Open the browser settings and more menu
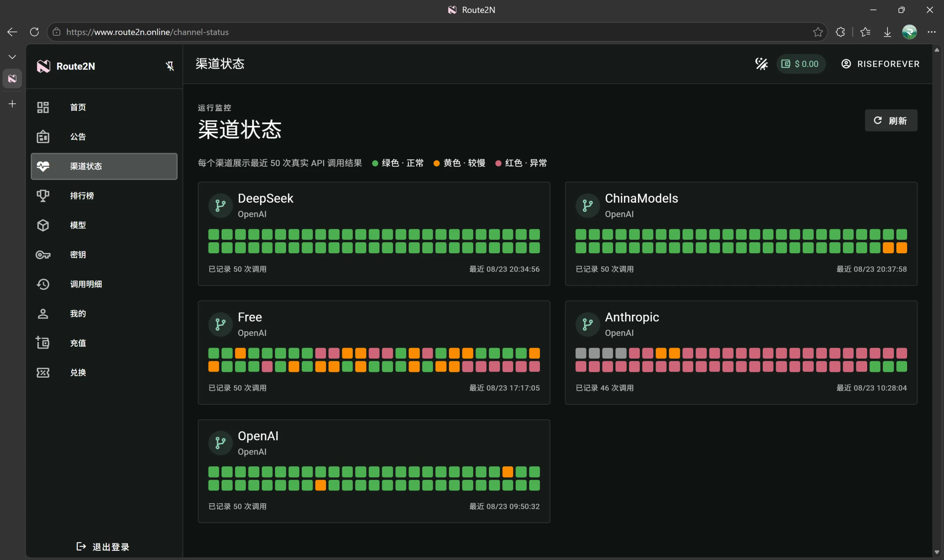This screenshot has height=560, width=944. coord(931,32)
